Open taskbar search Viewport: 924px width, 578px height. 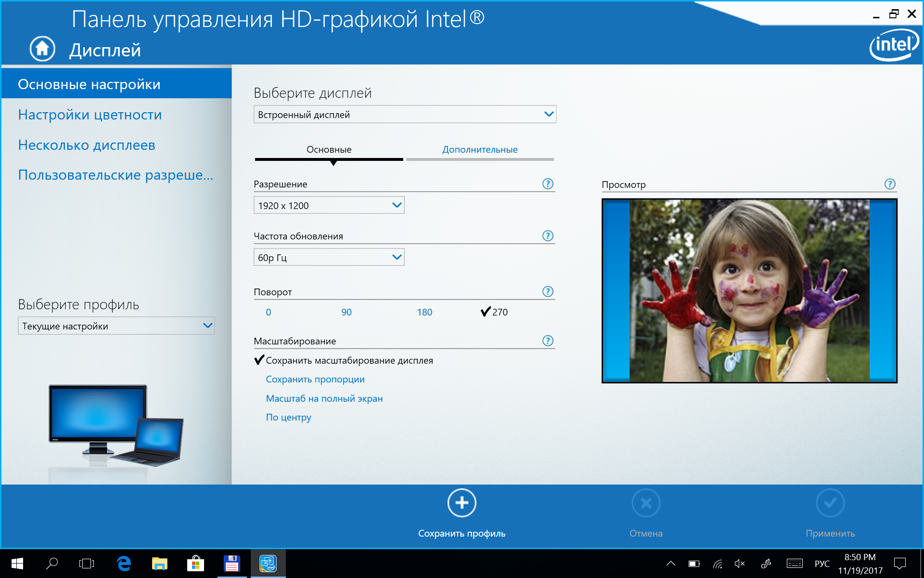pyautogui.click(x=52, y=564)
